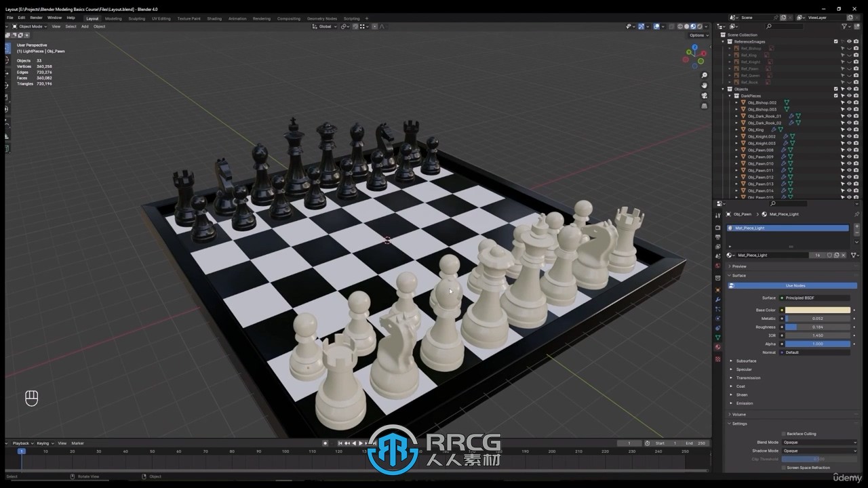Hide DarkPieces collection via eye icon
Screen dimensions: 868x488
pos(849,96)
